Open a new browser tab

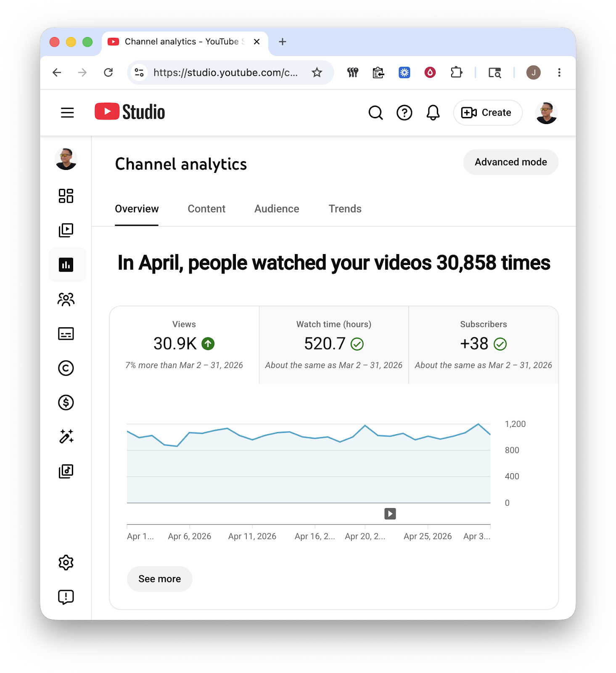tap(283, 42)
